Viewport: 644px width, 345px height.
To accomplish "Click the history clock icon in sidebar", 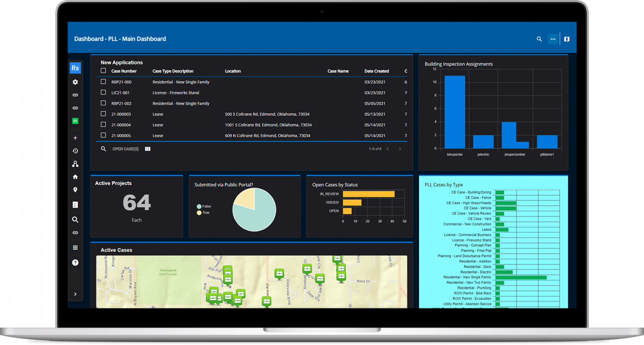I will pos(75,151).
